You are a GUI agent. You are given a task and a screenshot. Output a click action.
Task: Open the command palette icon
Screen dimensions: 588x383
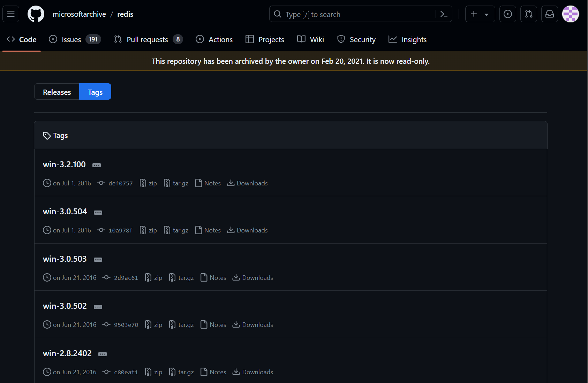pos(444,14)
